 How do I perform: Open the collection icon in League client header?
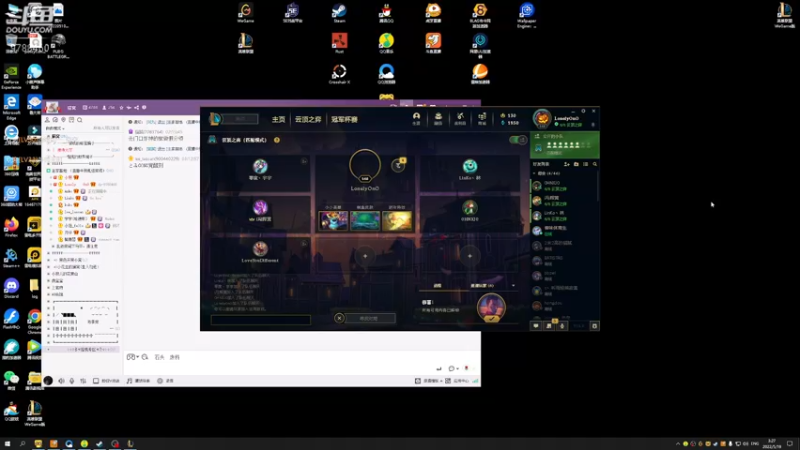[x=438, y=118]
